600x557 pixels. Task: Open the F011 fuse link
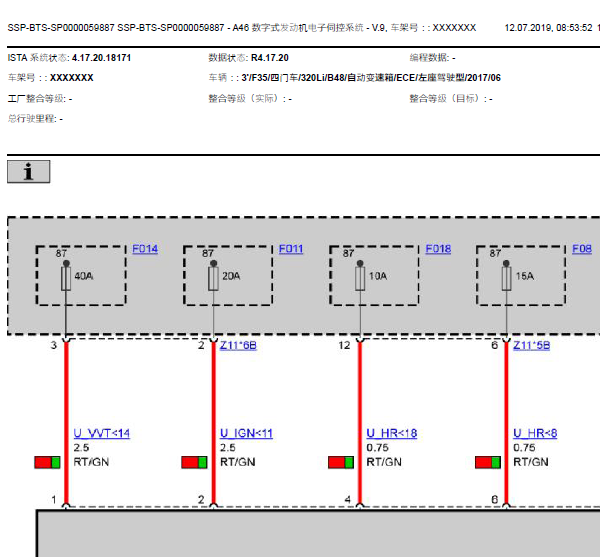[291, 249]
